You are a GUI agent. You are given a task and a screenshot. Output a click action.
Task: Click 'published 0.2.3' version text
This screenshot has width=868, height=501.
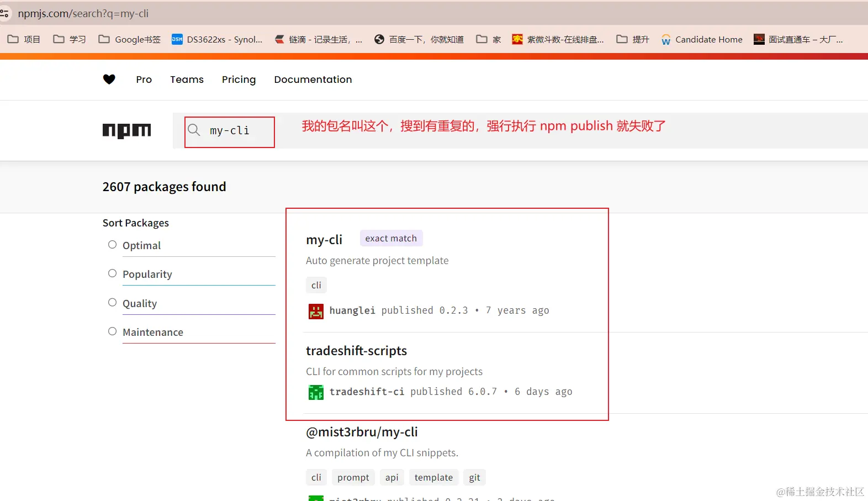tap(425, 310)
